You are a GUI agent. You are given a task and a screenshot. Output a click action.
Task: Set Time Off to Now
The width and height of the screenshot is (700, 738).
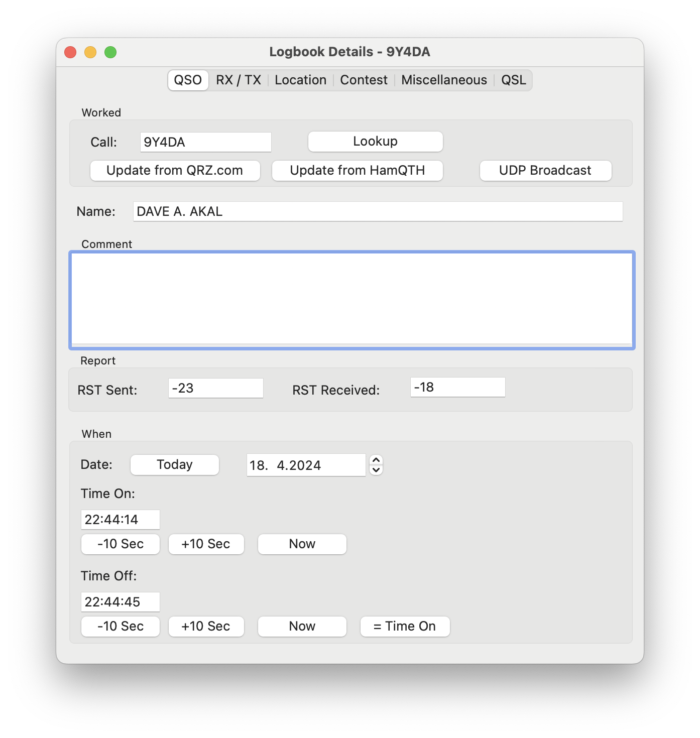302,627
